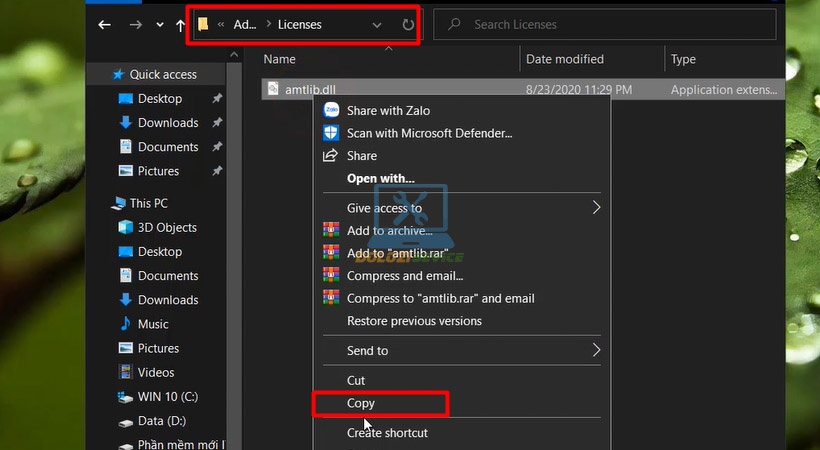Open 3D Objects folder in sidebar
Image resolution: width=820 pixels, height=450 pixels.
click(167, 227)
